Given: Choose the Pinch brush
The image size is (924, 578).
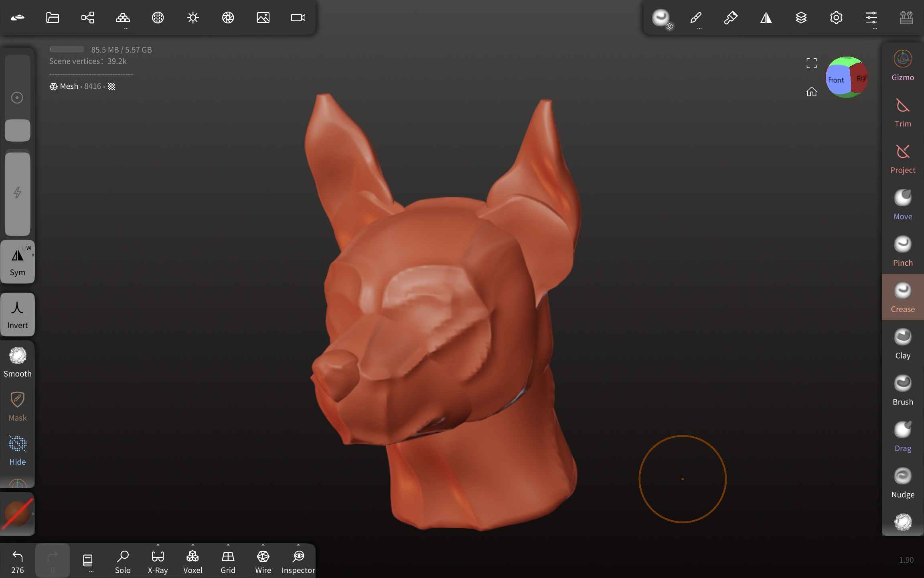Looking at the screenshot, I should pos(902,251).
